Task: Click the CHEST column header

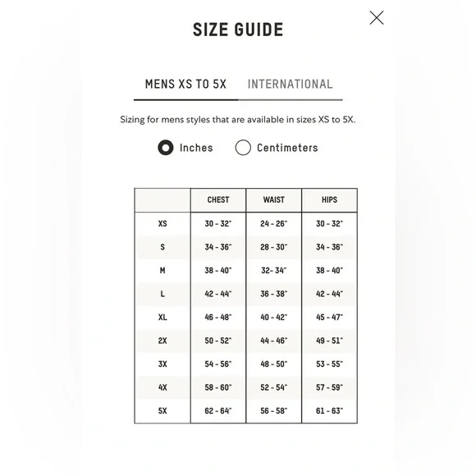Action: pyautogui.click(x=218, y=199)
